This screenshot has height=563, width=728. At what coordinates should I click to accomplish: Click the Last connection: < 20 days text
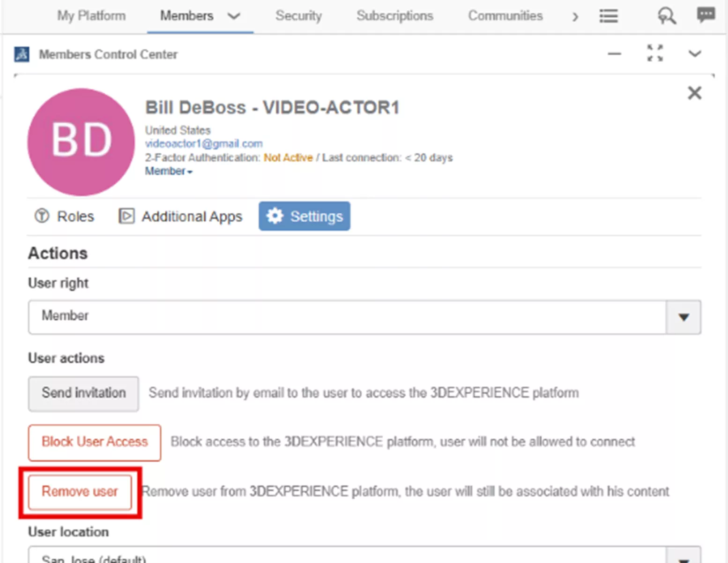[x=387, y=158]
